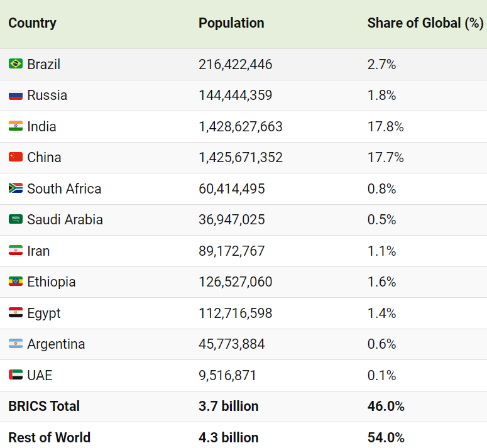487x448 pixels.
Task: Click the Argentina flag icon
Action: 16,344
